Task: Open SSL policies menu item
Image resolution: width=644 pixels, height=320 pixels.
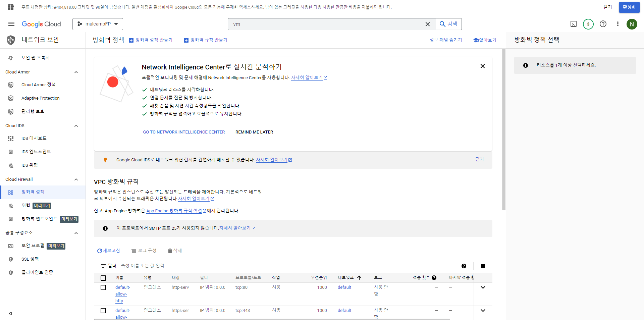Action: (43, 259)
